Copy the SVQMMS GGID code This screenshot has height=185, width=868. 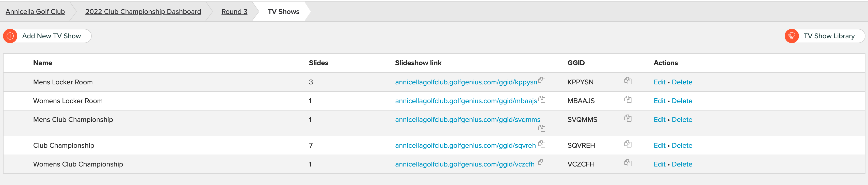628,118
